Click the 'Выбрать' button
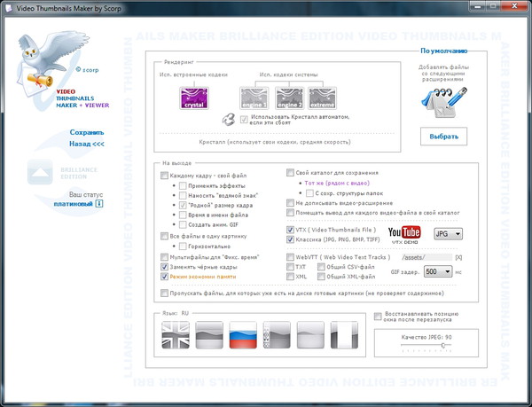Viewport: 532px width, 407px height. tap(444, 137)
